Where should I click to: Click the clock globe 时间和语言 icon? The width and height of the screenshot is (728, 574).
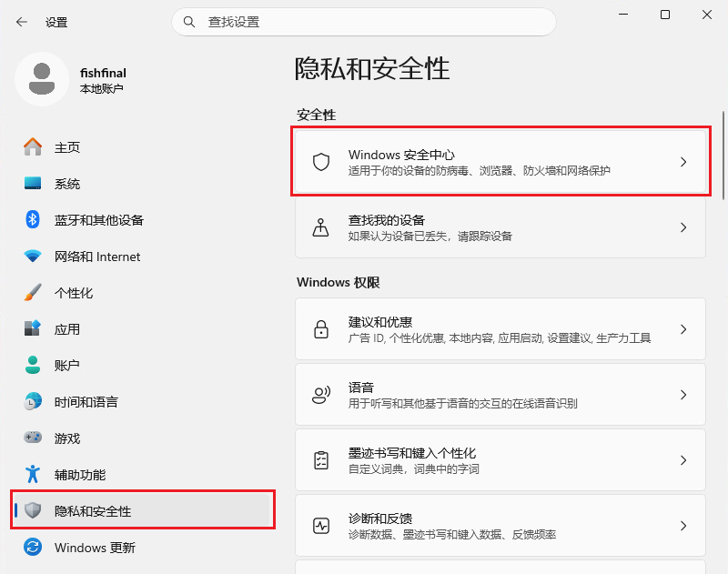(x=33, y=401)
